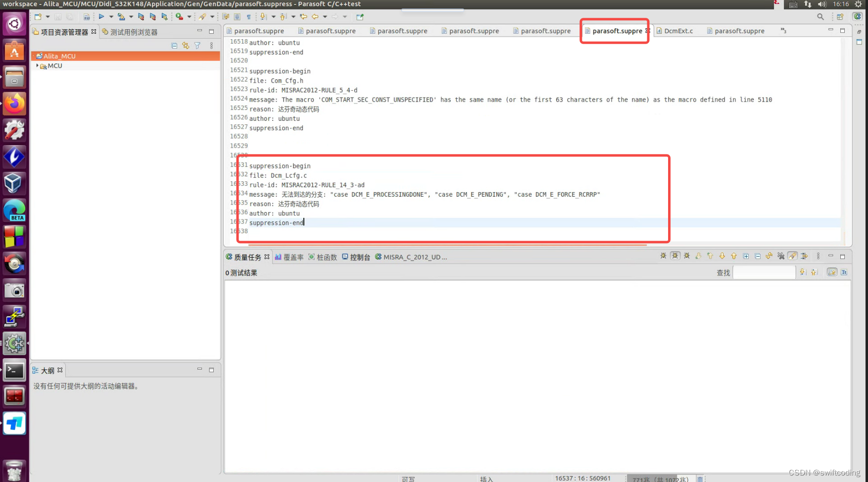The height and width of the screenshot is (482, 868).
Task: Toggle show whitespace characters pilcrow icon
Action: pos(249,17)
